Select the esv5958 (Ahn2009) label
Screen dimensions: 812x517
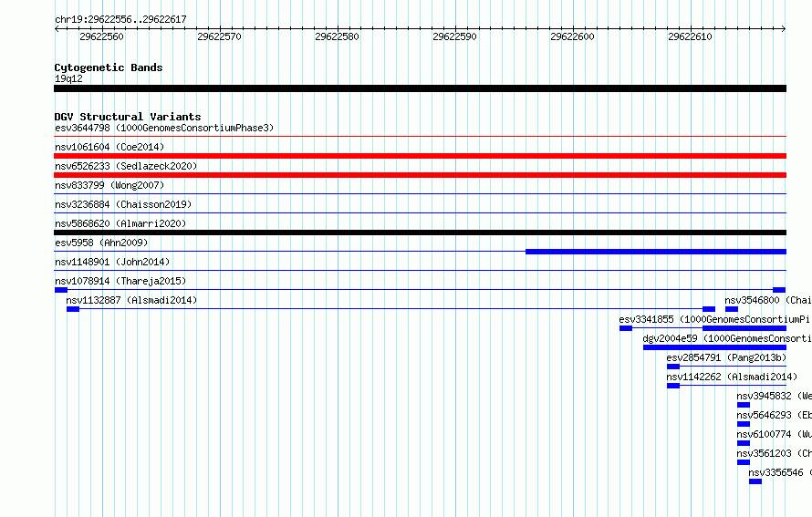click(101, 243)
